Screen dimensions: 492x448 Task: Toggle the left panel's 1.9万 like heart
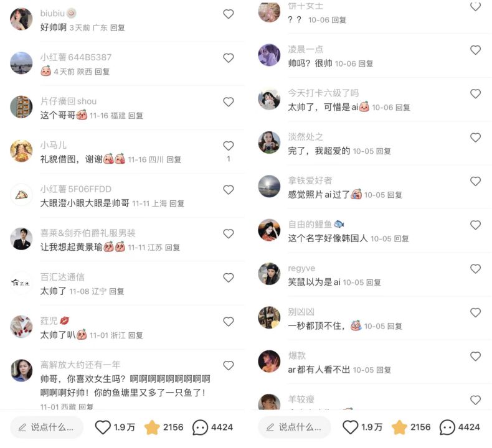(103, 427)
